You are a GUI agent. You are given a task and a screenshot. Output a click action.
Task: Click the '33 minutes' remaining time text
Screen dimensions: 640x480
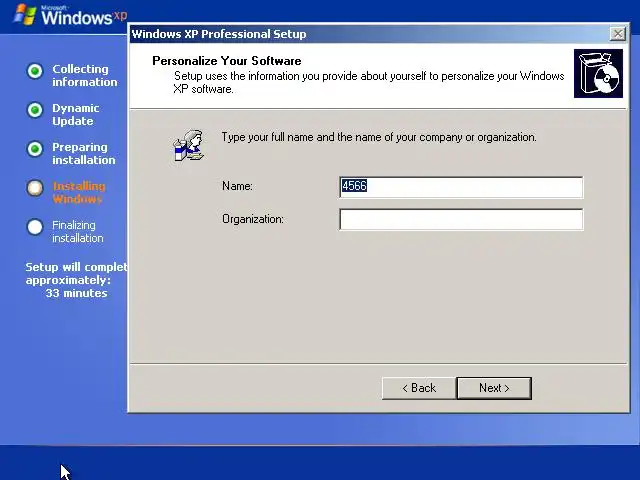coord(76,293)
